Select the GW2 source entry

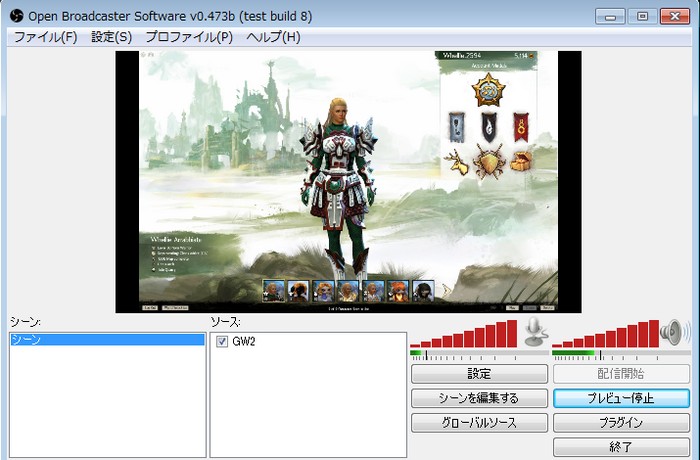click(244, 342)
